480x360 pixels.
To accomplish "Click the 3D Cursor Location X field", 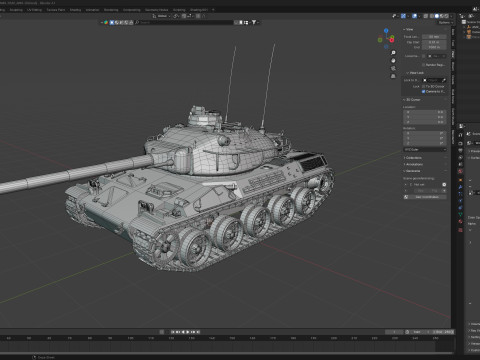I will [424, 112].
